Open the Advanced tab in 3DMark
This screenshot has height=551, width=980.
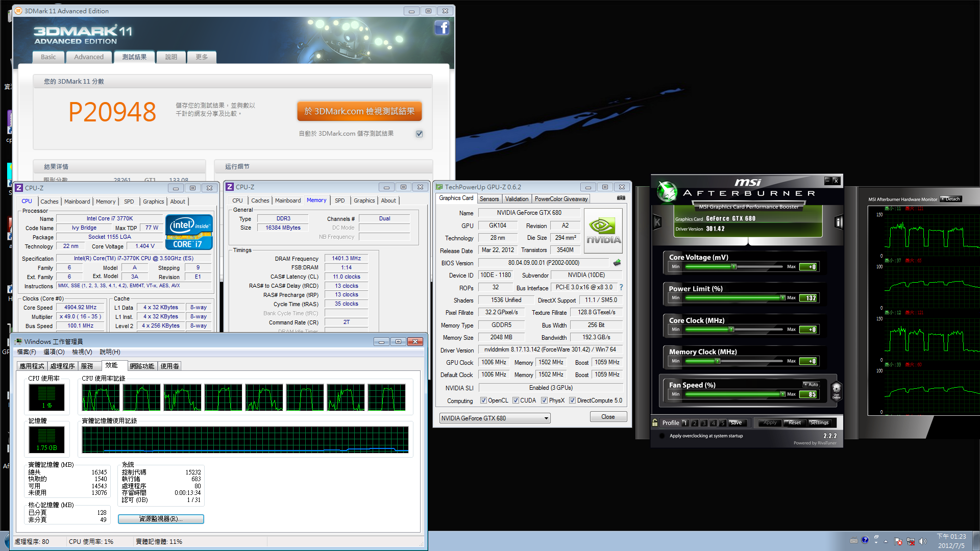click(x=89, y=57)
